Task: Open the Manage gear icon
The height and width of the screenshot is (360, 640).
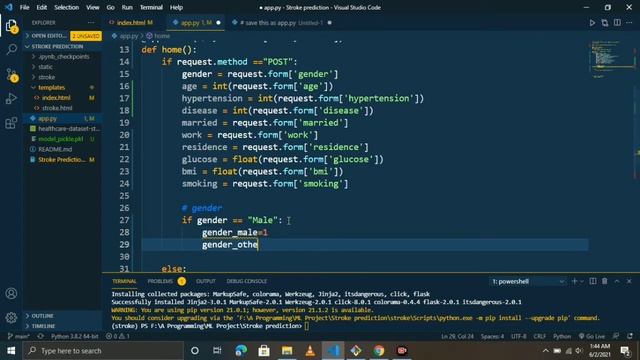Action: click(x=11, y=318)
